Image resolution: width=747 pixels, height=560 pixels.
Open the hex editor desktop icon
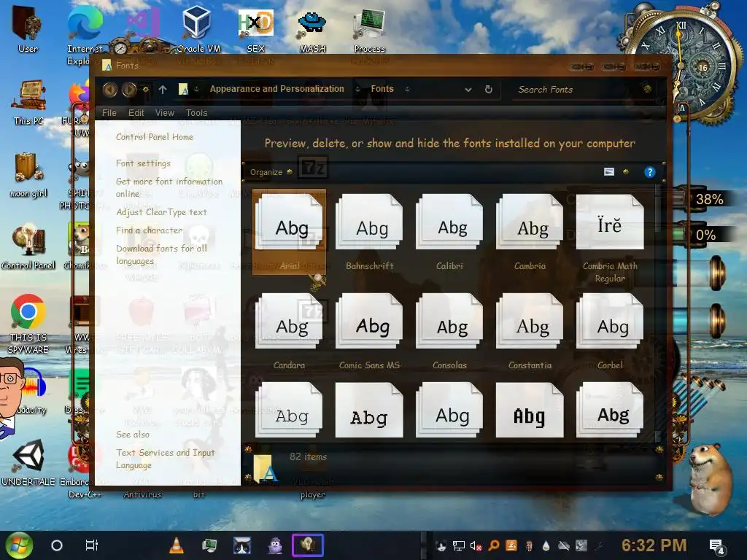(x=255, y=28)
